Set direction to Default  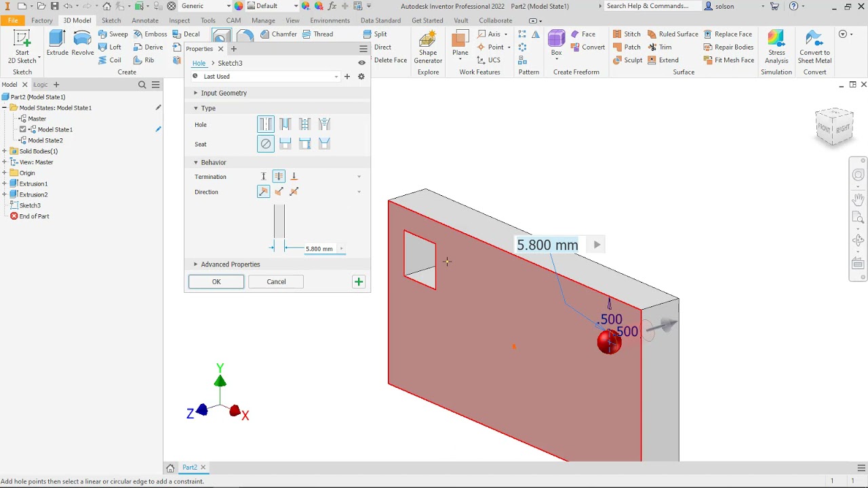point(264,192)
